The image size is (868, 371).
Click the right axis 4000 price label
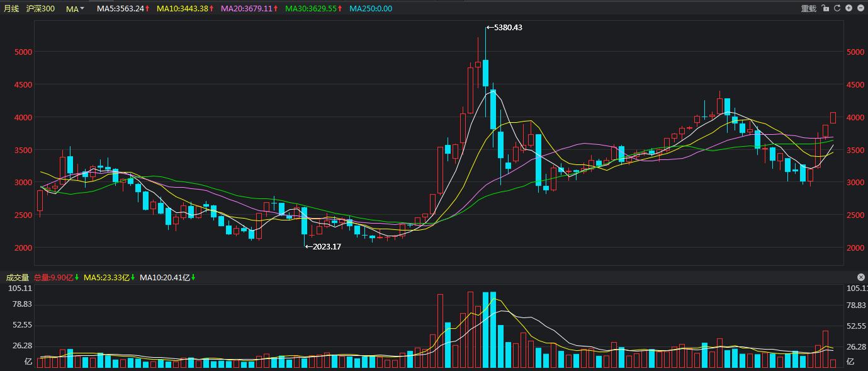(x=855, y=118)
